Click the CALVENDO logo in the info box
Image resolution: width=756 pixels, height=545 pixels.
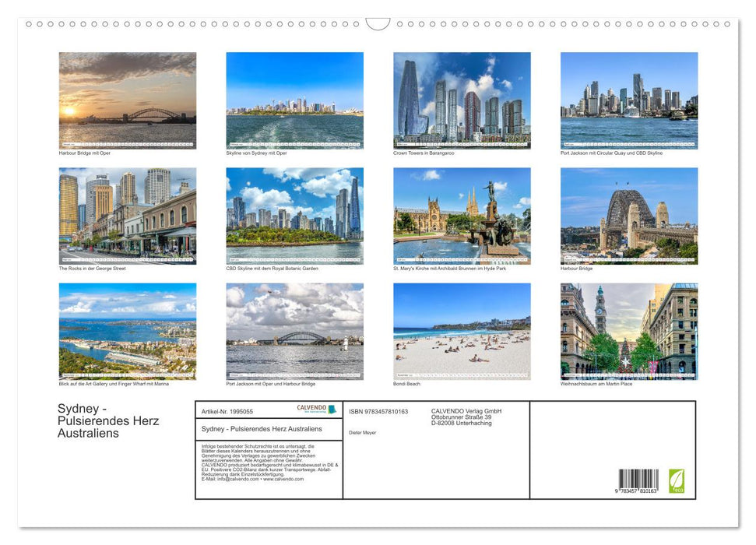(x=311, y=409)
